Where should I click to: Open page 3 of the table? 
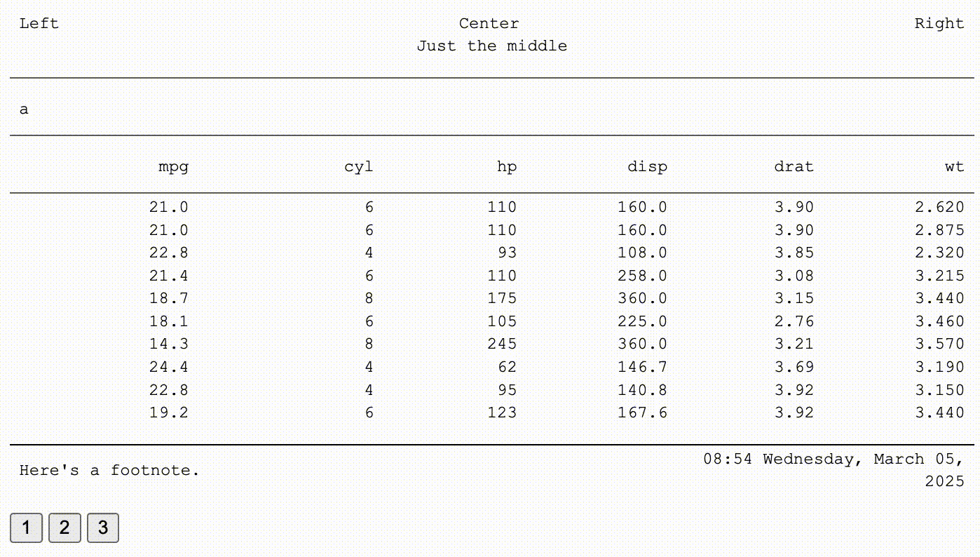[103, 528]
